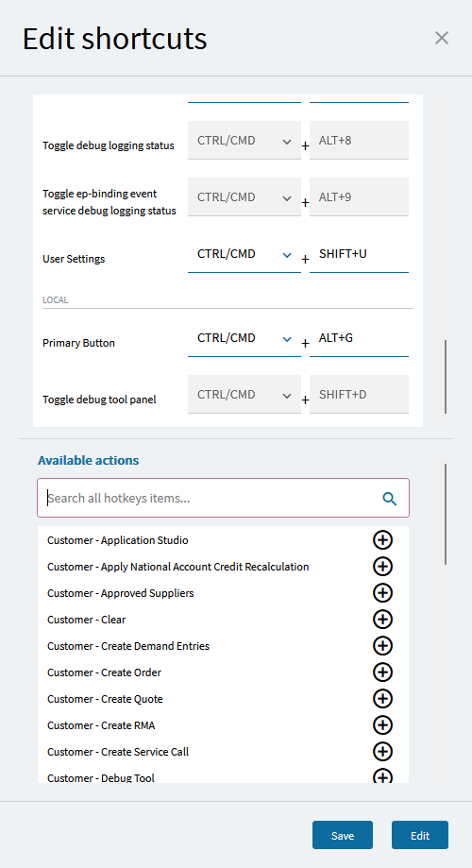This screenshot has height=868, width=472.
Task: Add Customer - Create RMA action
Action: pos(382,724)
